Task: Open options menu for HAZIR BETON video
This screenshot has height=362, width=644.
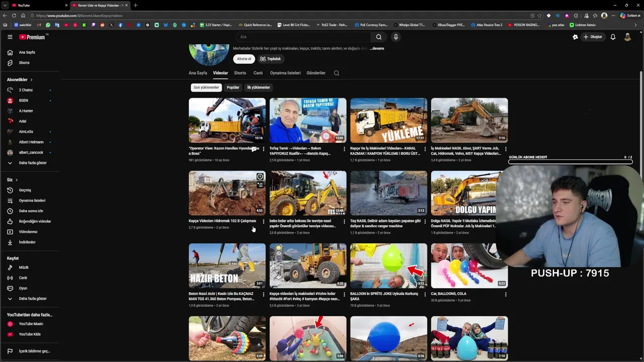Action: pos(263,295)
